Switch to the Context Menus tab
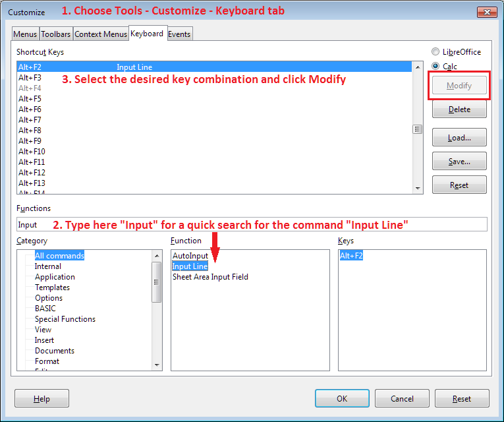This screenshot has height=422, width=504. pyautogui.click(x=101, y=34)
